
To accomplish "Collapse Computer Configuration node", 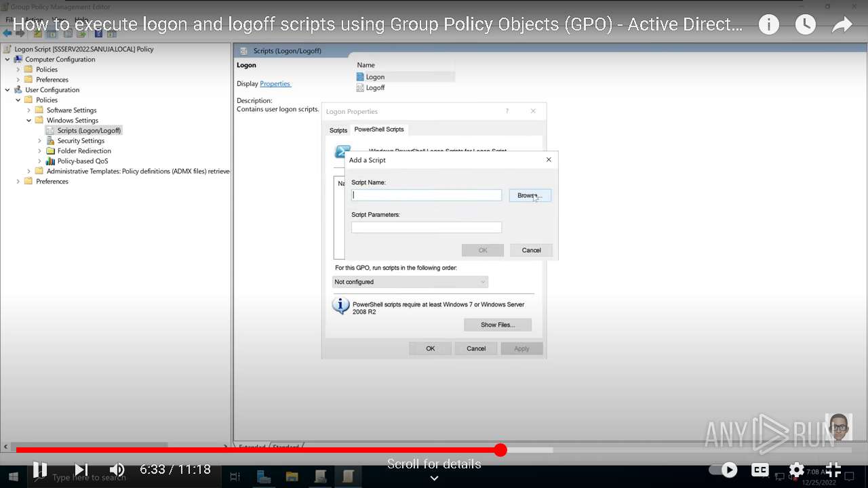I will 7,59.
